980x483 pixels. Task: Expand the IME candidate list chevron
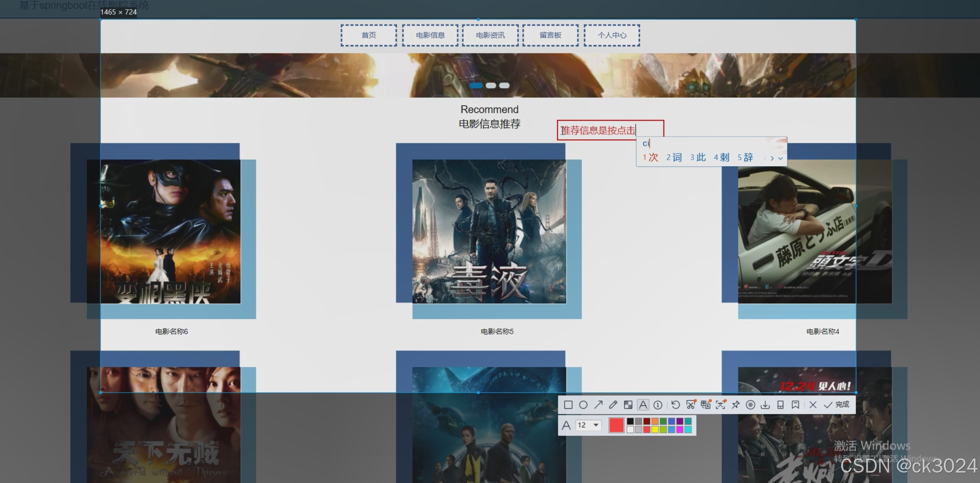point(780,158)
